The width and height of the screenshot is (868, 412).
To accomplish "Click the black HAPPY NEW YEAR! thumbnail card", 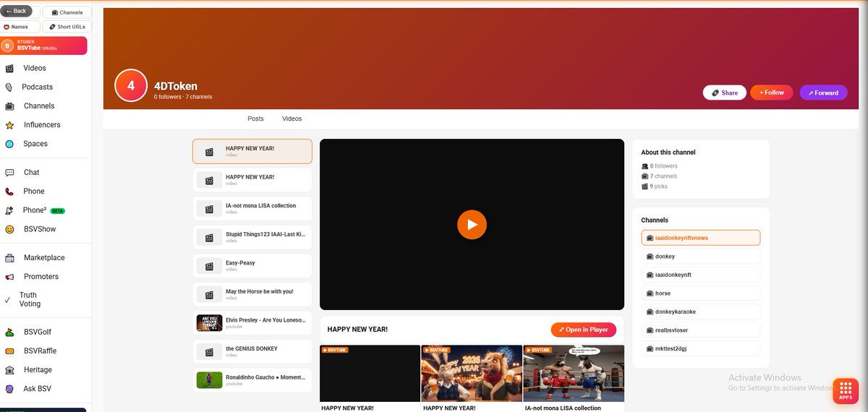I will click(x=370, y=373).
